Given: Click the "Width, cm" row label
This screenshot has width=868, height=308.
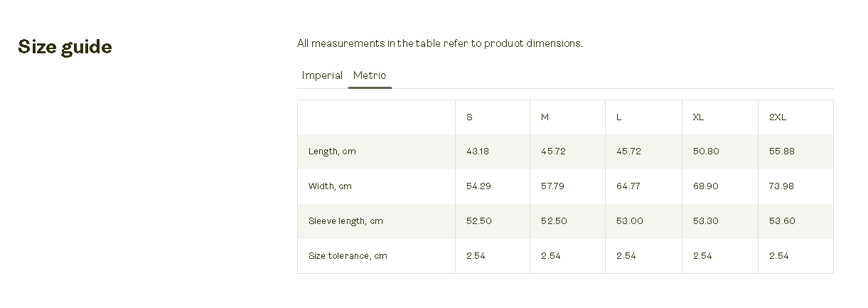Looking at the screenshot, I should tap(330, 186).
